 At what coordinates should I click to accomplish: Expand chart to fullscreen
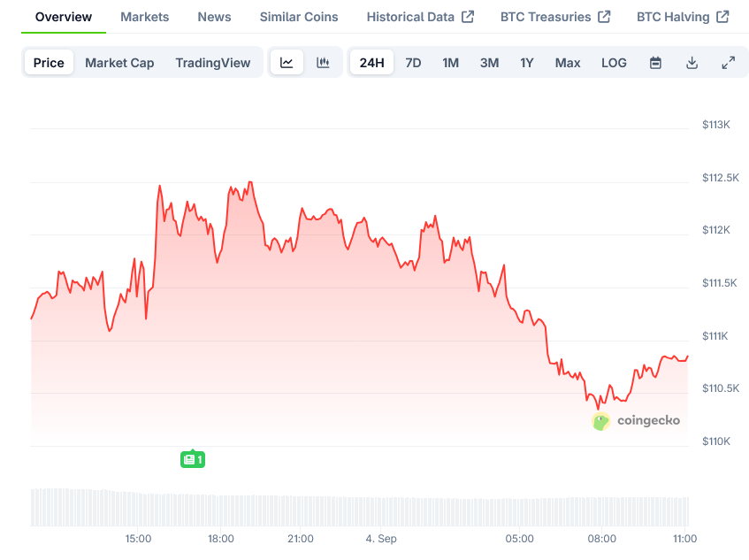(x=728, y=63)
